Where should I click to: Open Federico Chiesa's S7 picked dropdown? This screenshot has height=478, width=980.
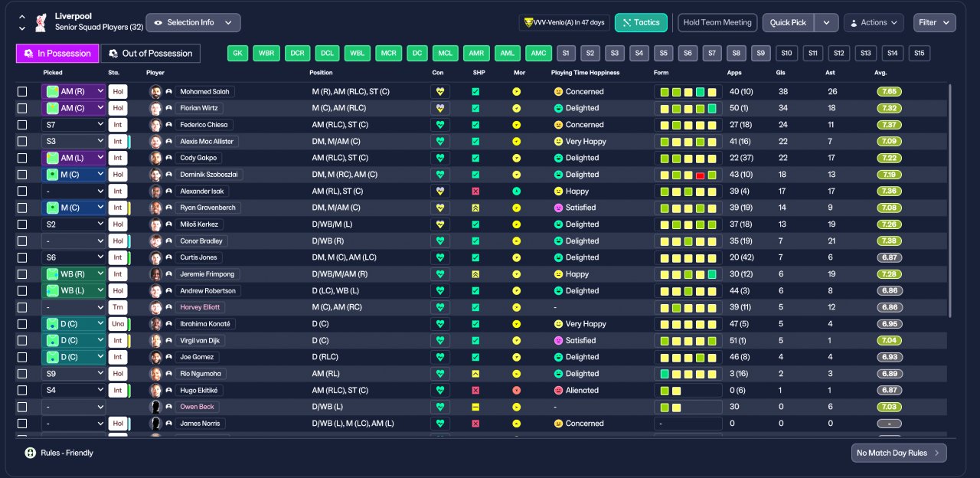73,125
